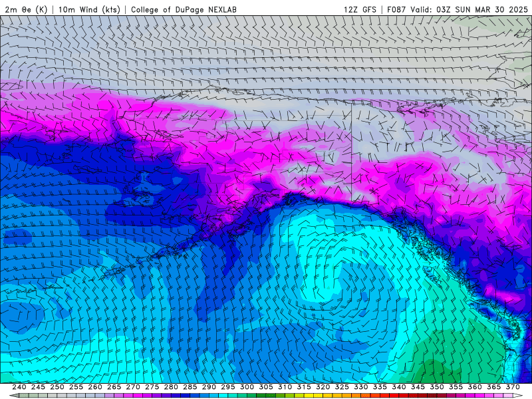Click the '10m Wind (kts)' title label
Screen dimensions: 532x399
90,9
